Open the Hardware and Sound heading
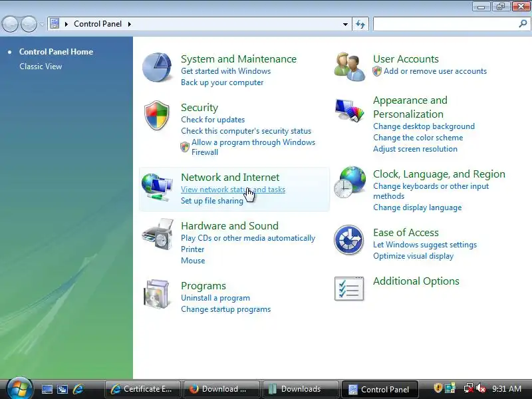This screenshot has width=532, height=399. pyautogui.click(x=229, y=225)
